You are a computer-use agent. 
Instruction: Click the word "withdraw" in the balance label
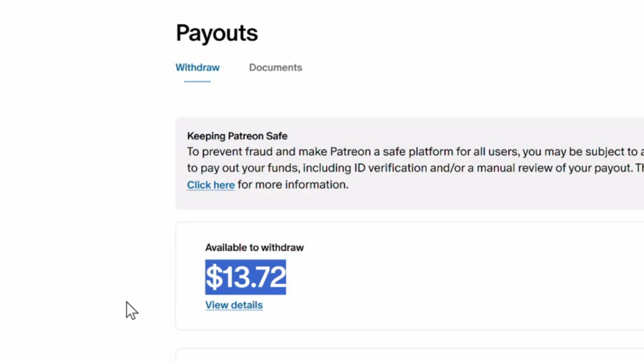(283, 248)
